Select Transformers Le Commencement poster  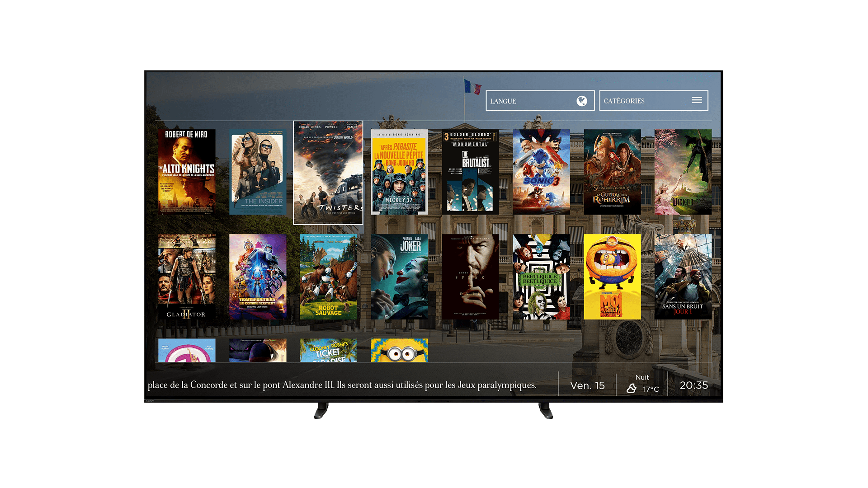[x=258, y=277]
